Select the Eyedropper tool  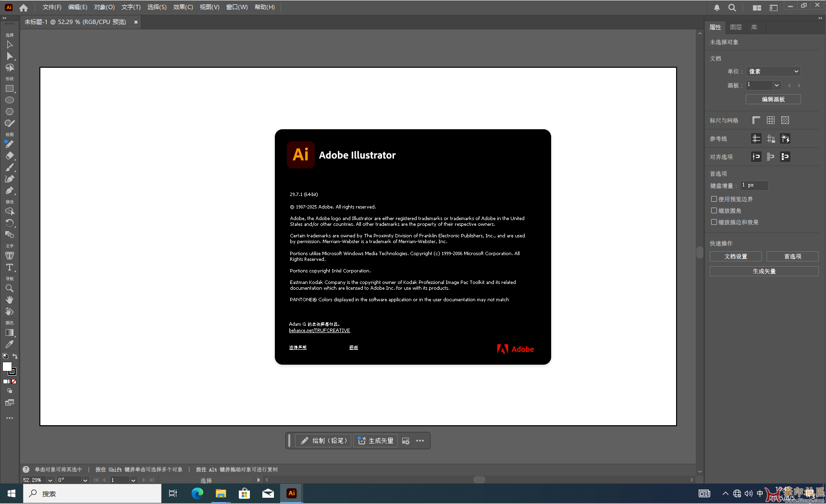point(10,344)
